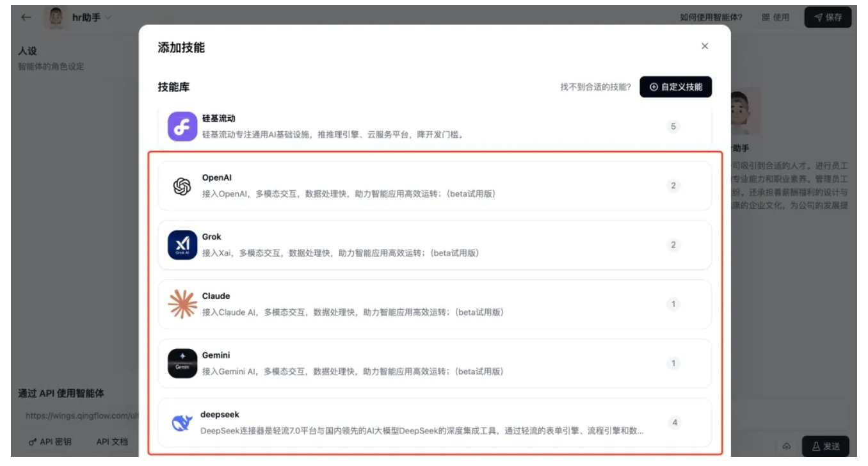Click the description starting 接入Claude AI
The image size is (868, 466).
(353, 312)
